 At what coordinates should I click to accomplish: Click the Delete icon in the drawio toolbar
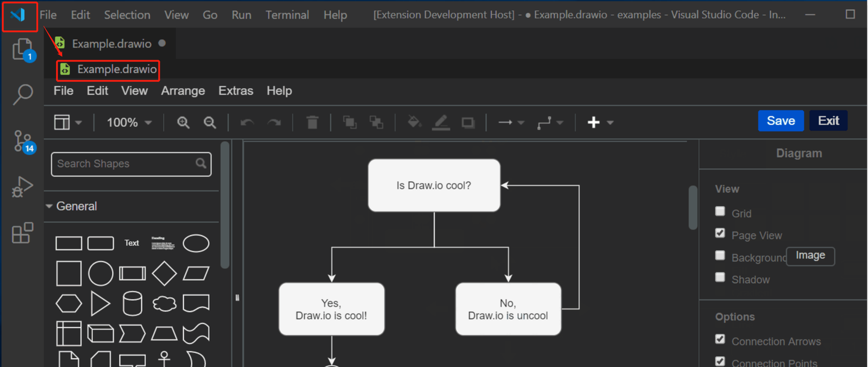pyautogui.click(x=312, y=122)
